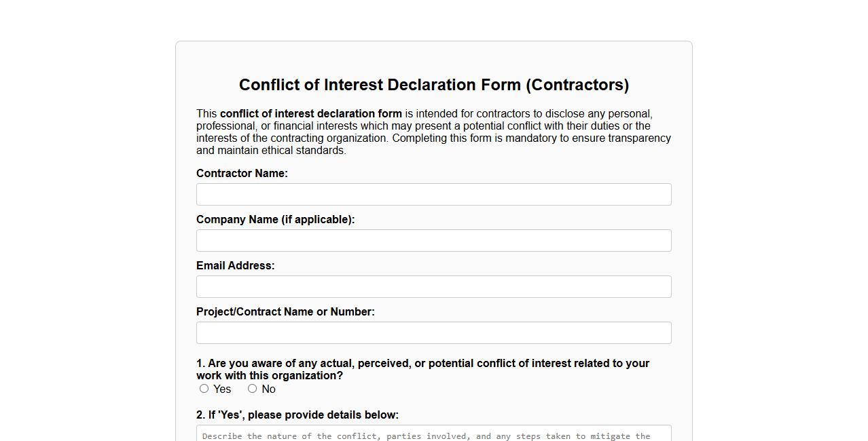868x441 pixels.
Task: Click the conflict details text area
Action: pos(433,434)
